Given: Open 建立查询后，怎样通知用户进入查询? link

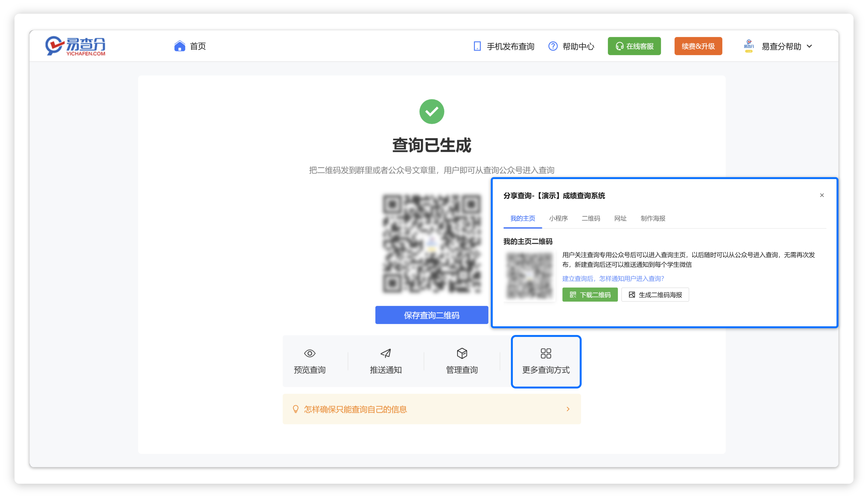Looking at the screenshot, I should 613,279.
